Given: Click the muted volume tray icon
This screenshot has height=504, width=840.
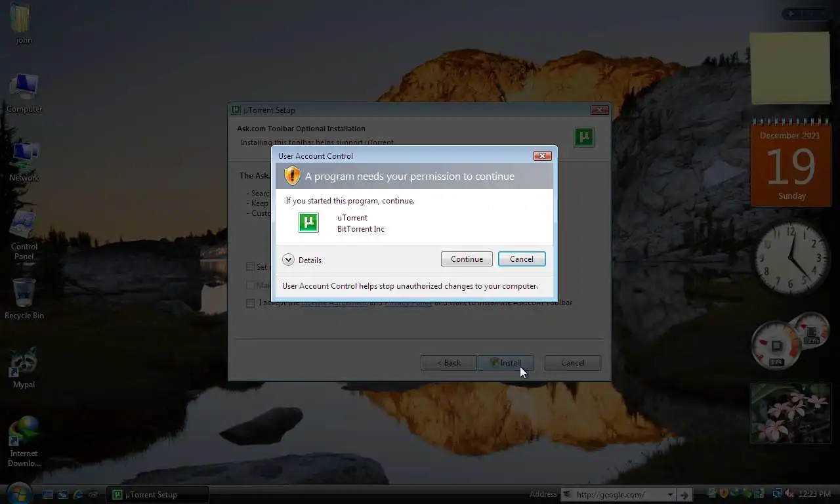Looking at the screenshot, I should tap(789, 493).
